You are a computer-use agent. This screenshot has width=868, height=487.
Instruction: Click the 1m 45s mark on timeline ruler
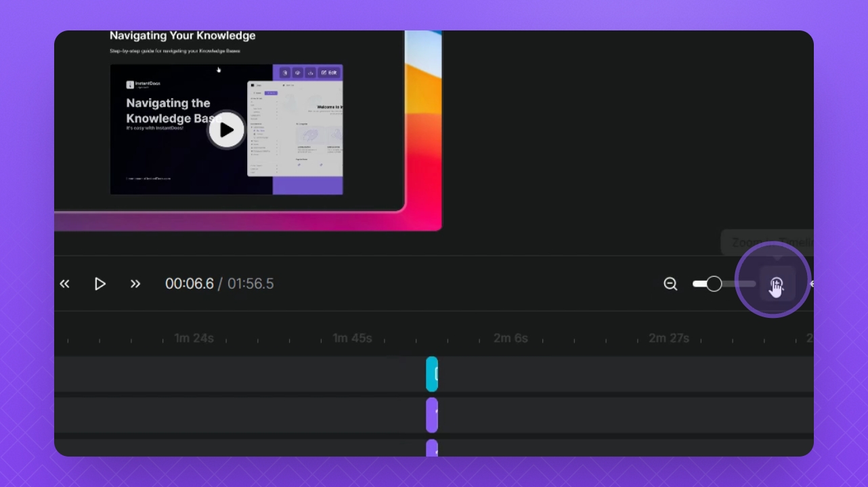click(x=352, y=338)
